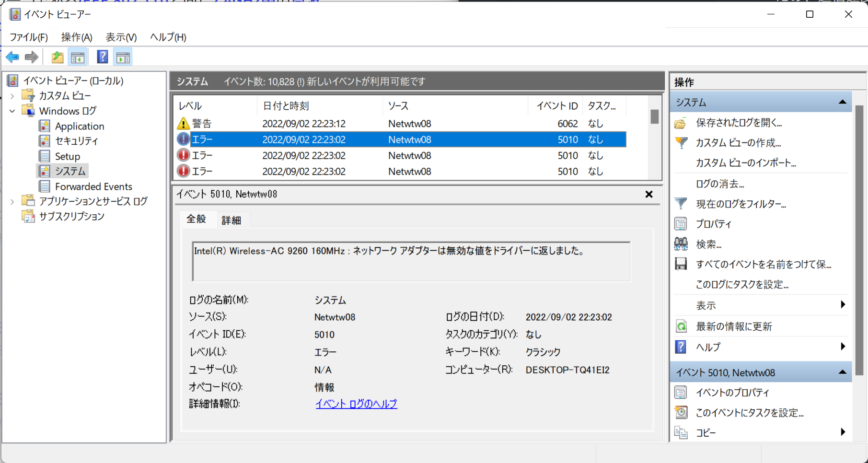Select サブスクリプション in the tree
The height and width of the screenshot is (463, 868).
click(x=72, y=216)
